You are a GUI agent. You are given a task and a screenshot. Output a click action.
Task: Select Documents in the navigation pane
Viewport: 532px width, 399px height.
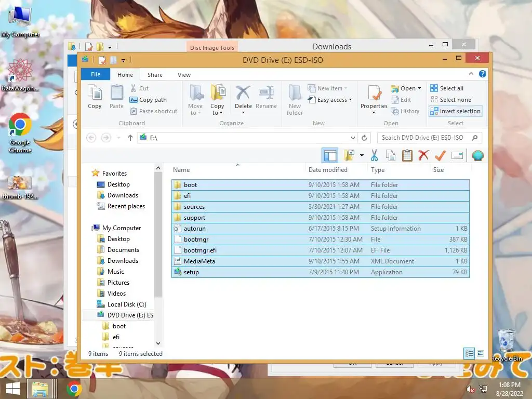[x=118, y=250]
